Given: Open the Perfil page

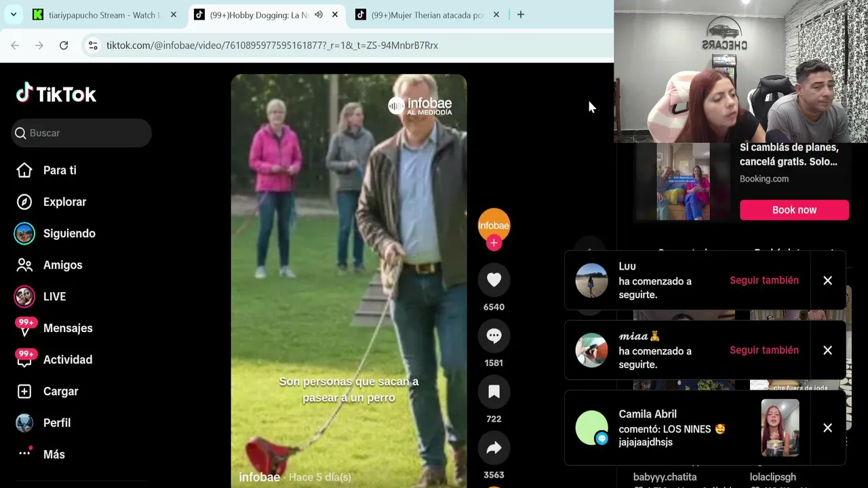Looking at the screenshot, I should (57, 423).
